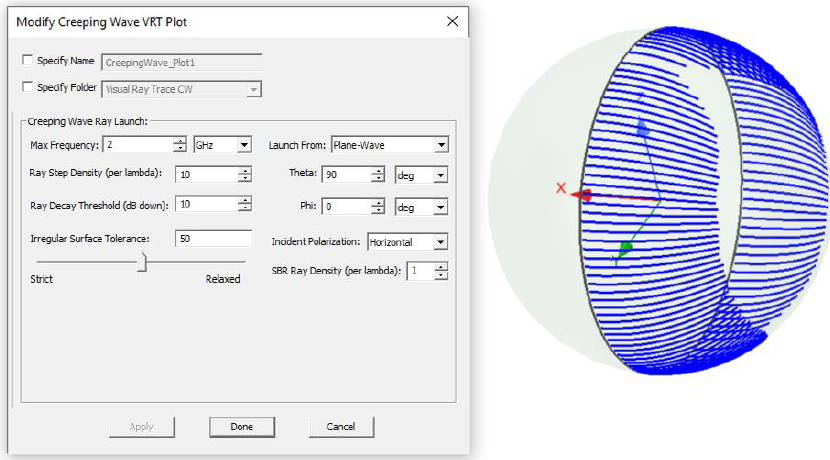Viewport: 830px width, 460px height.
Task: Decrease Max Frequency with the down arrow
Action: point(181,148)
